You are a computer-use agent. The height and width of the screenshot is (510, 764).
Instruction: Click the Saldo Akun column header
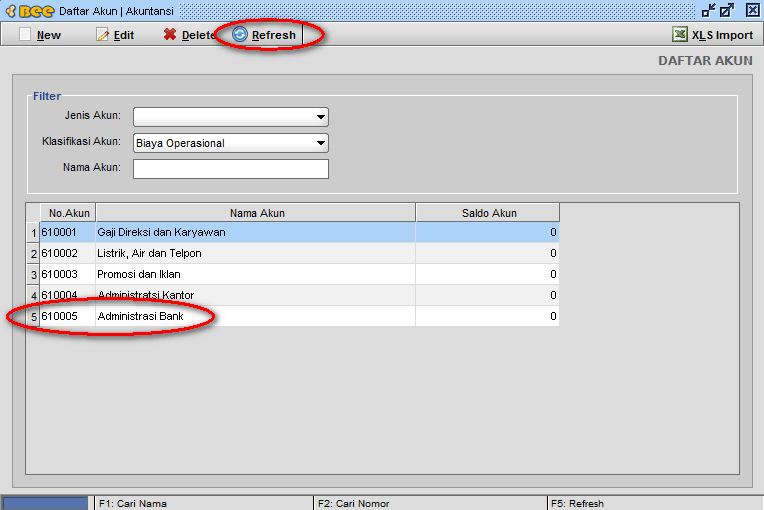488,212
